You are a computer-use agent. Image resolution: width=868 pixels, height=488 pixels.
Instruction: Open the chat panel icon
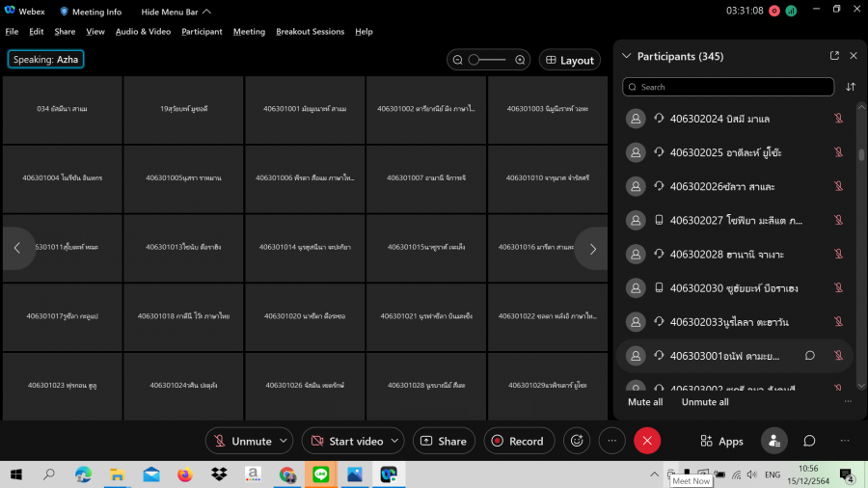pyautogui.click(x=809, y=441)
